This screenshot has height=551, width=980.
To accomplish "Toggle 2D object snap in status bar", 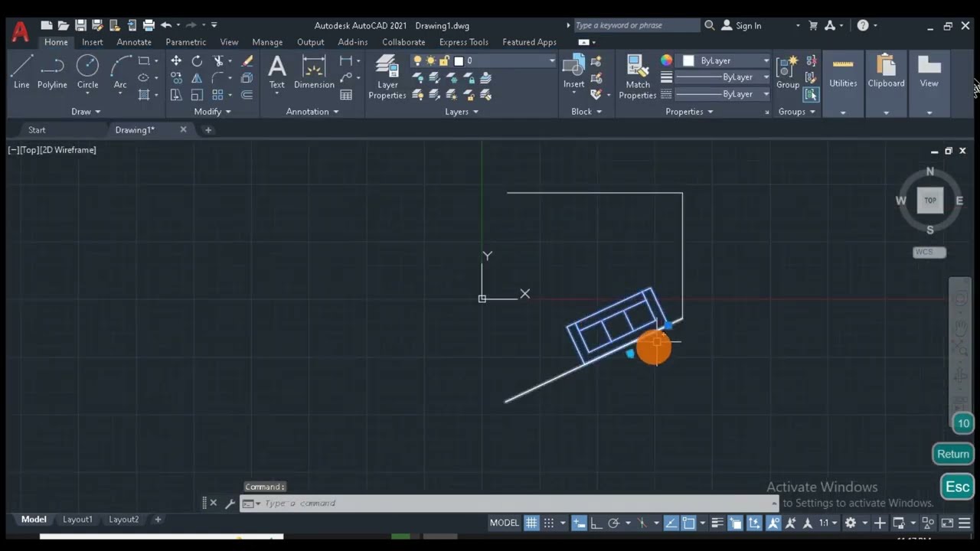I will [688, 523].
